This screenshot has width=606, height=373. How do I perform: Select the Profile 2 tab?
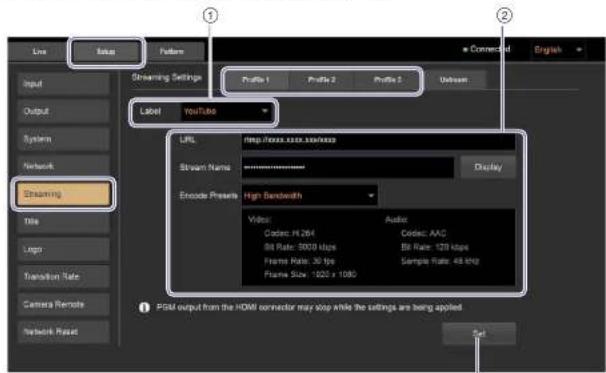322,80
